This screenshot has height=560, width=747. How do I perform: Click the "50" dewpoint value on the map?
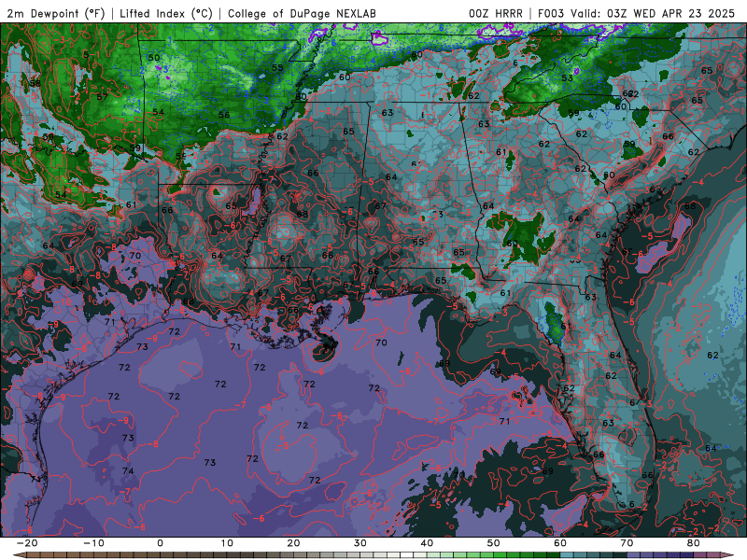(x=154, y=58)
